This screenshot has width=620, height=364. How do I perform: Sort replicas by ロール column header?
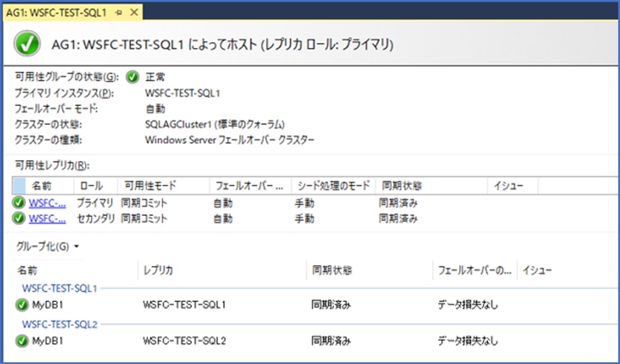[96, 186]
